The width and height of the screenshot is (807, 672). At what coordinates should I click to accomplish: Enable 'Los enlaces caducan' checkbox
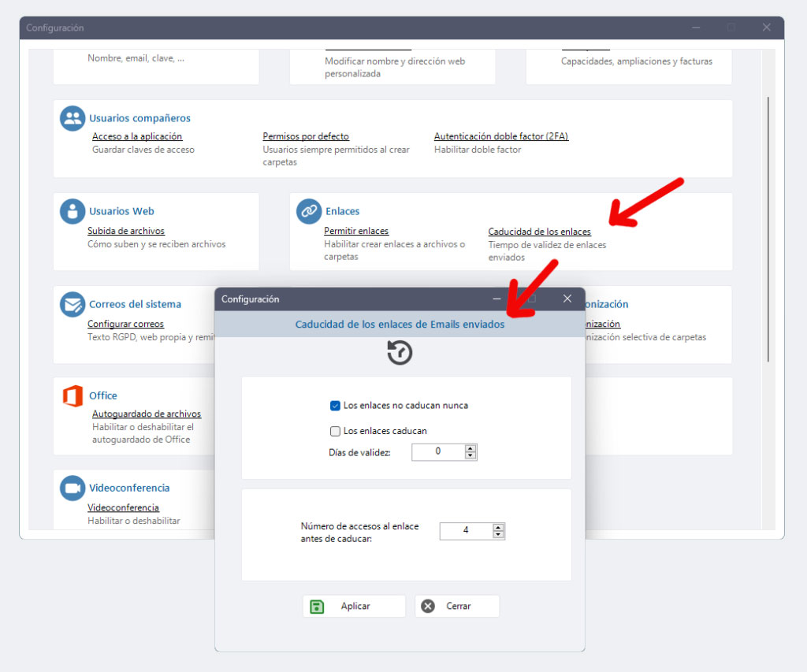(335, 431)
